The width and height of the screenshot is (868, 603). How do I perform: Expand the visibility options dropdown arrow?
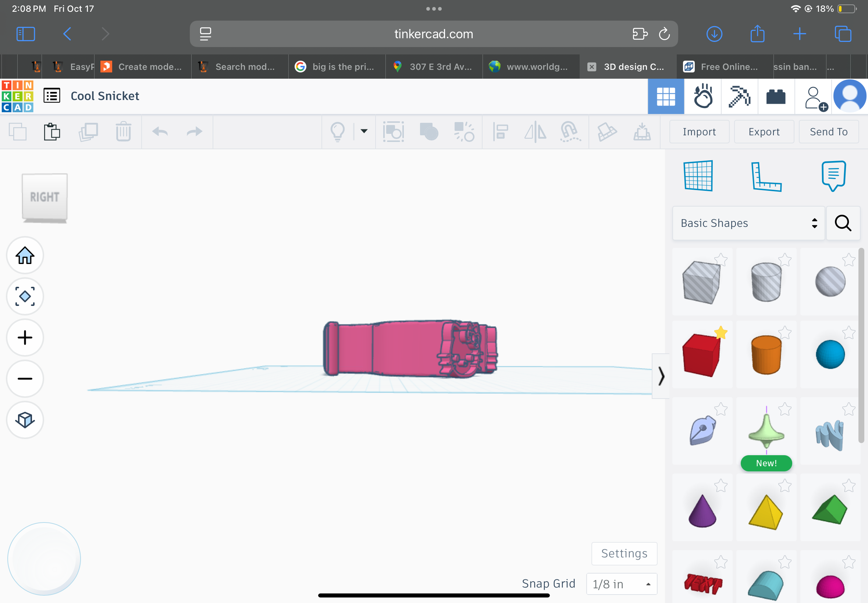364,132
